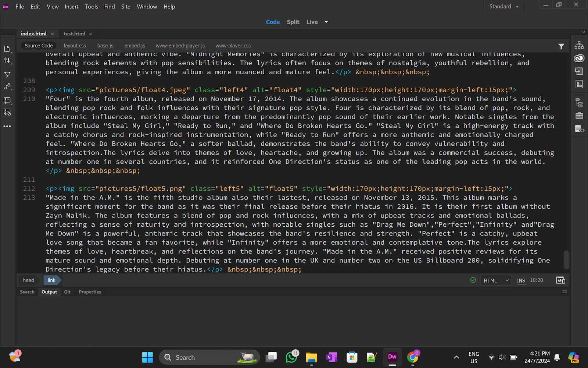Screen dimensions: 588x368
Task: Open embed.js related file
Action: (x=135, y=46)
